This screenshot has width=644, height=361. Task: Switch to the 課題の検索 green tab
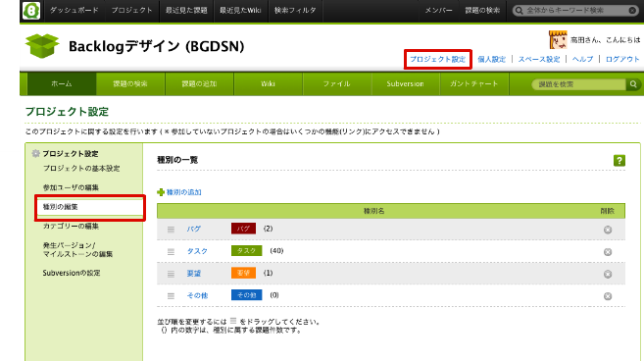coord(130,84)
